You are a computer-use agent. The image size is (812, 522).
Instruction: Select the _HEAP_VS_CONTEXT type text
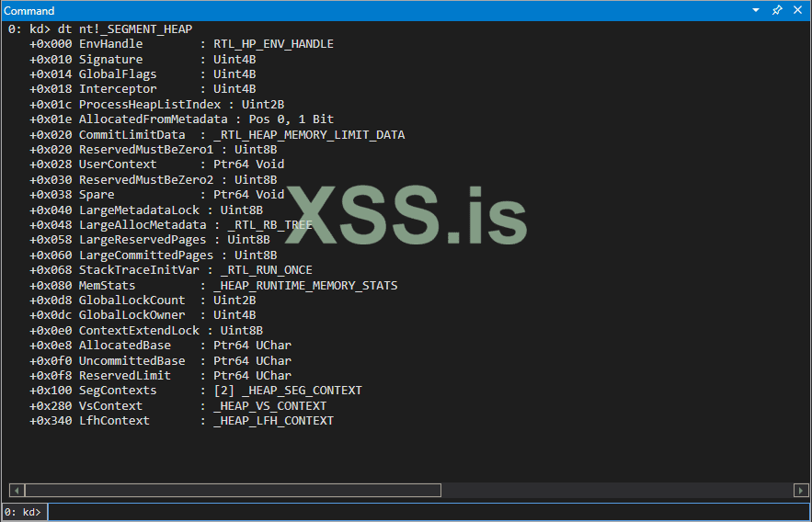pyautogui.click(x=269, y=406)
